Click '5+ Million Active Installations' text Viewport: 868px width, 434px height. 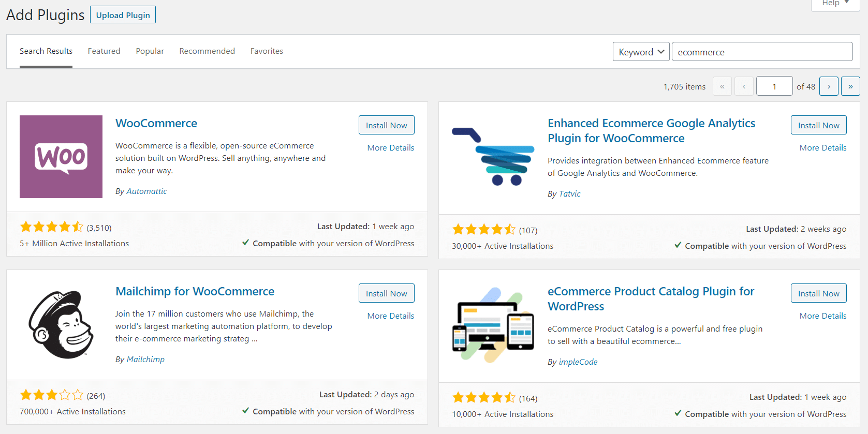pyautogui.click(x=74, y=244)
